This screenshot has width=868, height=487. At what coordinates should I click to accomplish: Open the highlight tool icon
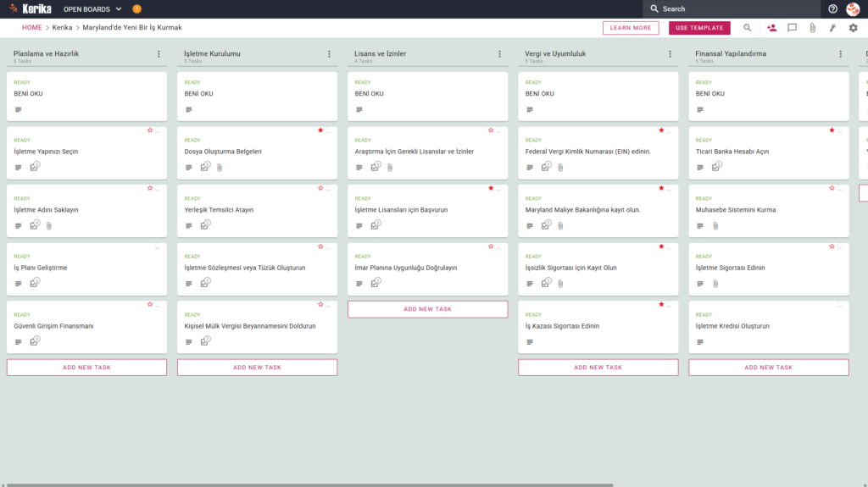(x=832, y=28)
